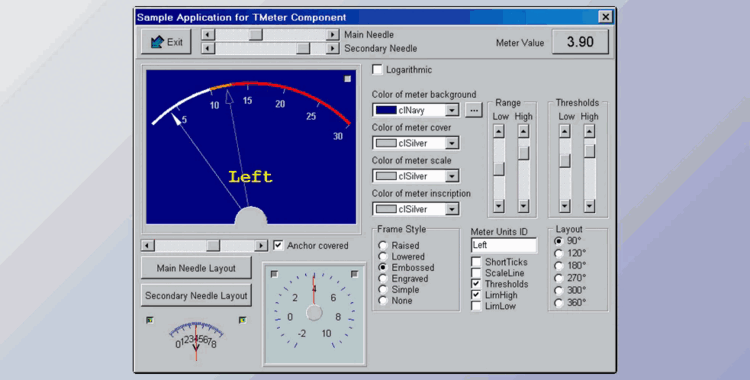Select the 90° layout option
The height and width of the screenshot is (380, 750).
(558, 241)
